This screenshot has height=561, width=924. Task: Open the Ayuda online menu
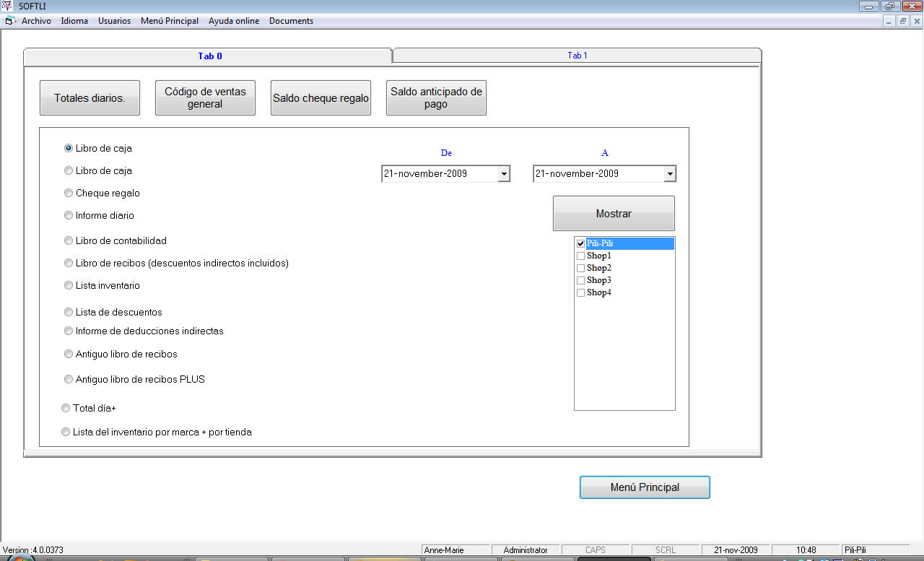pyautogui.click(x=234, y=21)
